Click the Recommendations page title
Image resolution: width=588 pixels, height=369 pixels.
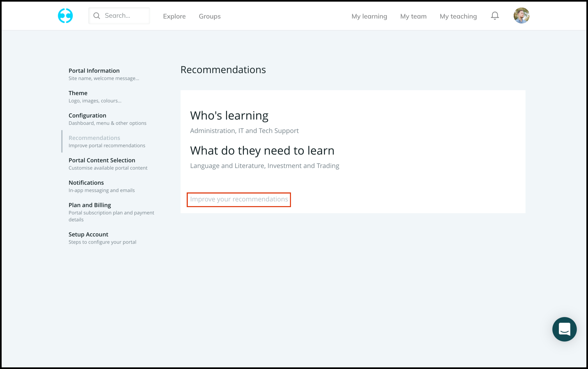tap(223, 70)
